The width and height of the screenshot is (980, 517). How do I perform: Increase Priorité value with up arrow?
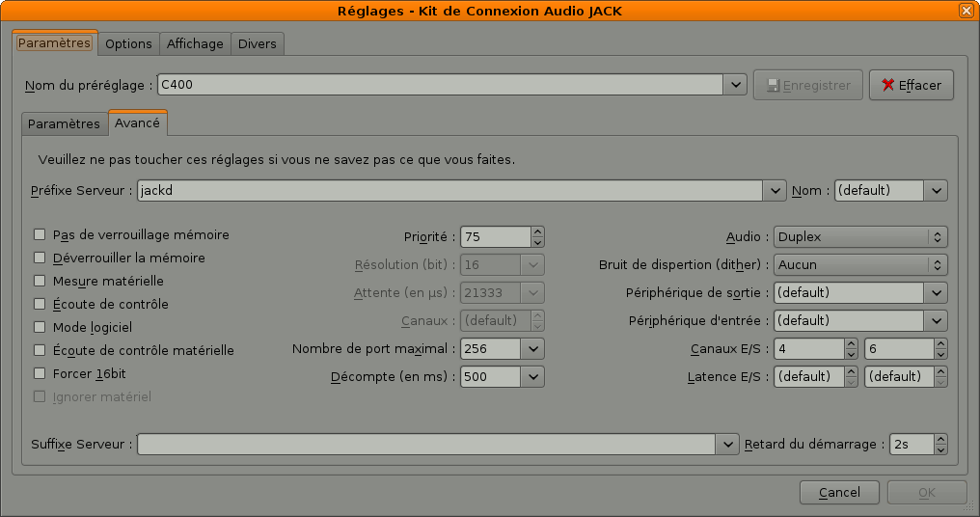coord(537,231)
